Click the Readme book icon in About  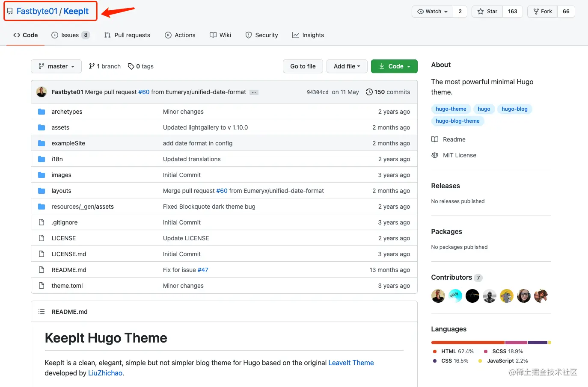tap(435, 139)
